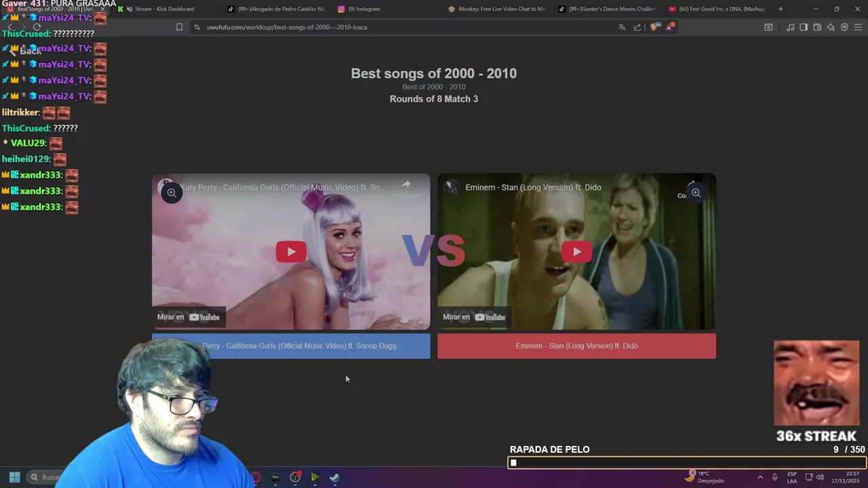Switch to Stream - Kick Dashboard tab

163,9
